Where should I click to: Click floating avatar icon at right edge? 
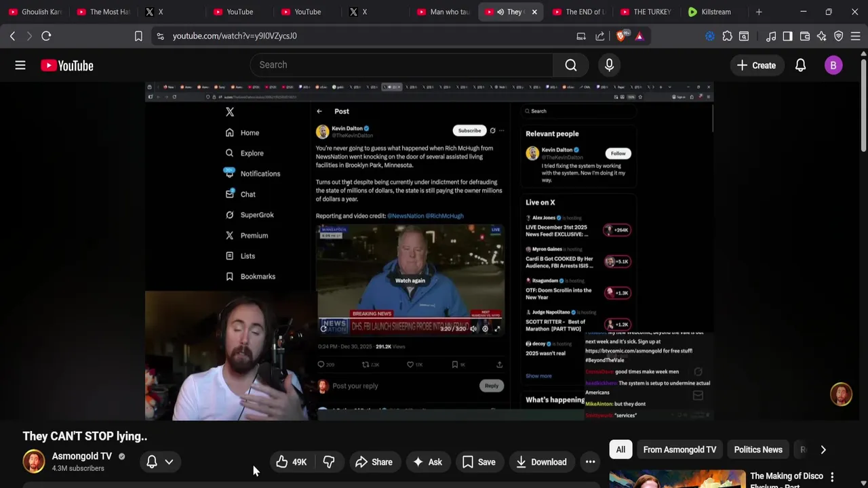click(x=841, y=394)
